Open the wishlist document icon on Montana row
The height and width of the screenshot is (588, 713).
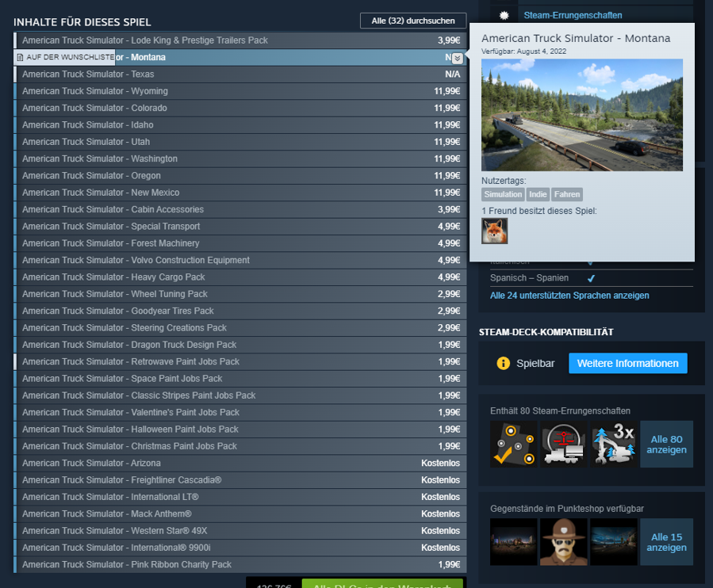(20, 57)
